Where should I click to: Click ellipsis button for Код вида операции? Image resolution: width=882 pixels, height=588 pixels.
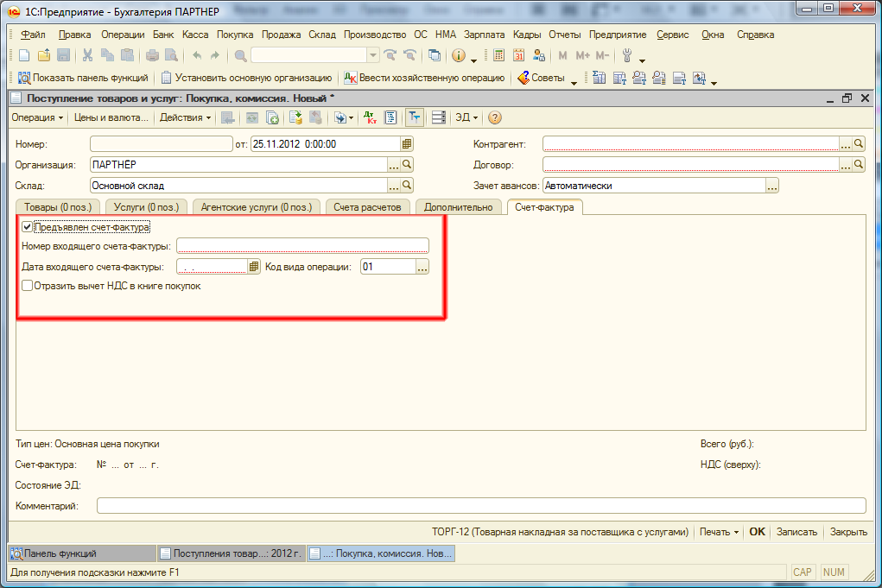pos(422,268)
